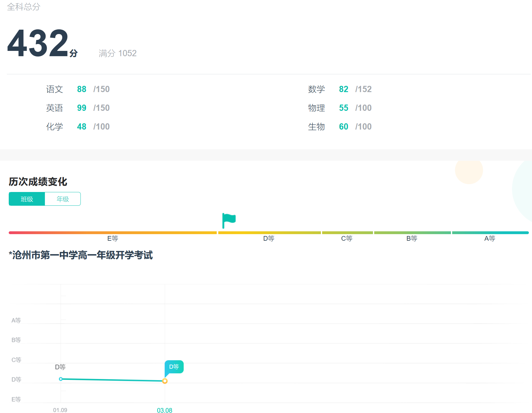Click the A等 segment of level bar
This screenshot has height=413, width=532.
tap(491, 233)
